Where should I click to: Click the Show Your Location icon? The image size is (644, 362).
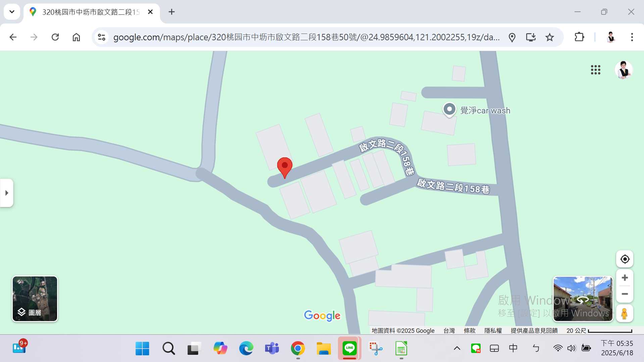coord(624,259)
